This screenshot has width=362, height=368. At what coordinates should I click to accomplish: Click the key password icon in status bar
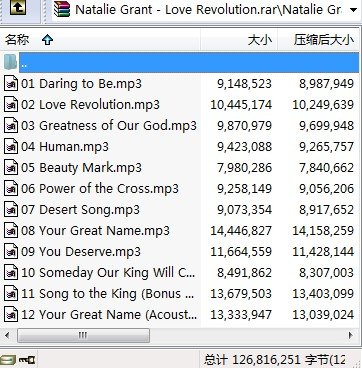click(x=27, y=360)
